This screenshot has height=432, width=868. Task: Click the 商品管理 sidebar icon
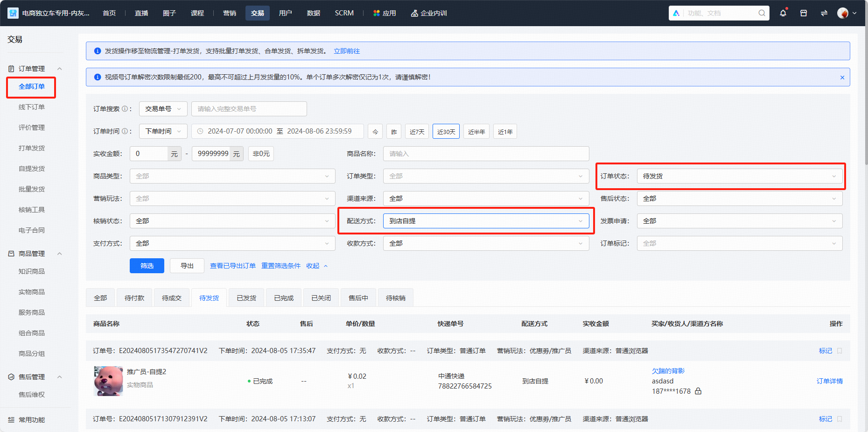pos(11,254)
